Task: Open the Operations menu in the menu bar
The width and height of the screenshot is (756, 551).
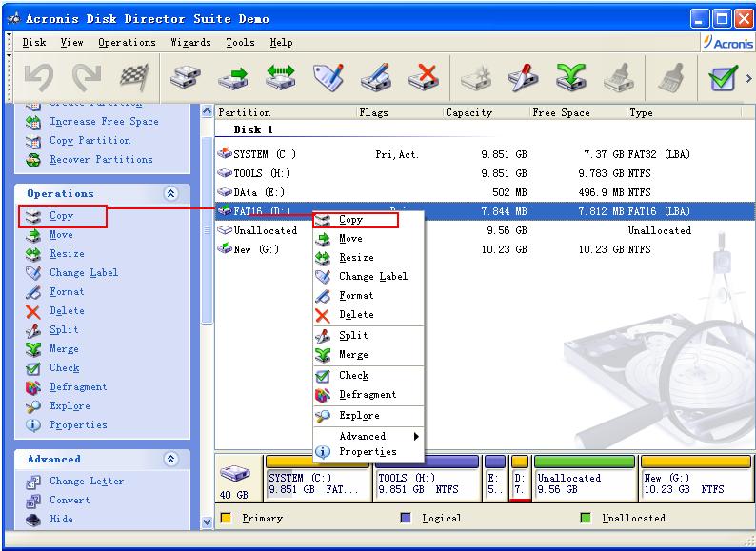Action: tap(128, 43)
